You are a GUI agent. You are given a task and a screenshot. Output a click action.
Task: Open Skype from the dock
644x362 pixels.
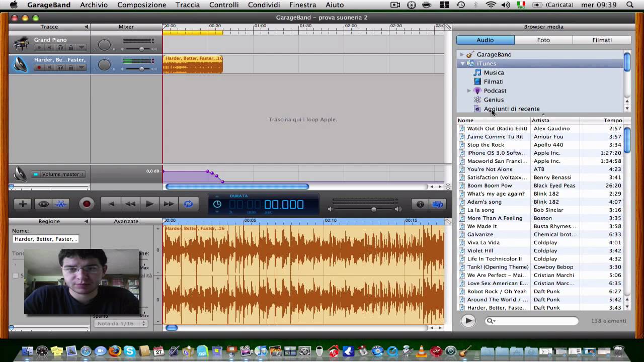130,351
